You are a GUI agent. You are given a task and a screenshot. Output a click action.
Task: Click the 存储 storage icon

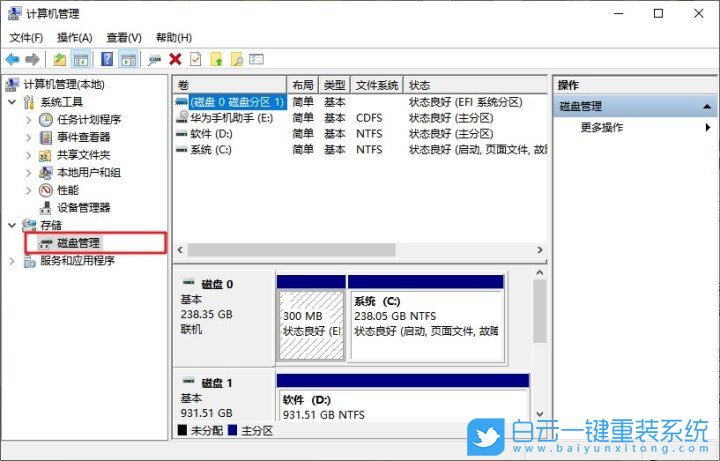(29, 225)
